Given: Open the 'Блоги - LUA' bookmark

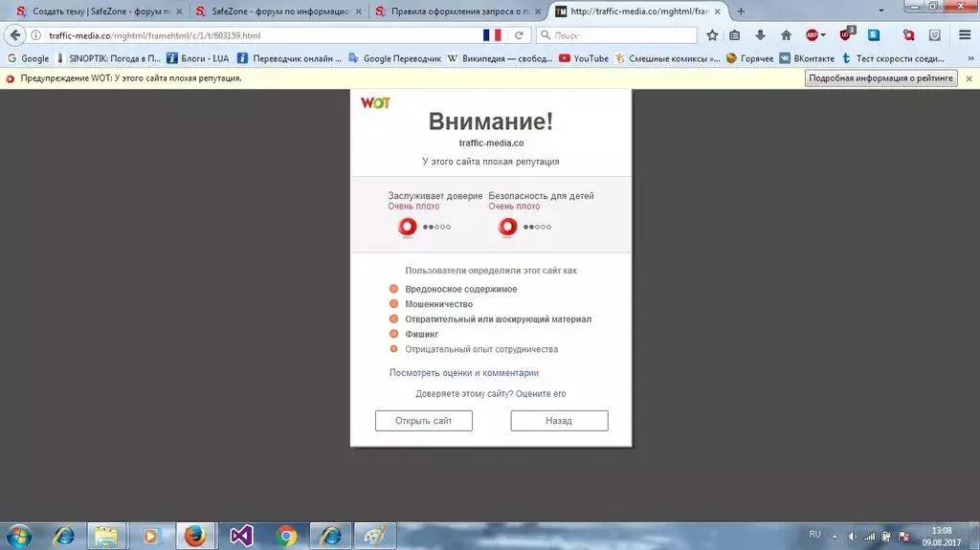Looking at the screenshot, I should coord(197,58).
